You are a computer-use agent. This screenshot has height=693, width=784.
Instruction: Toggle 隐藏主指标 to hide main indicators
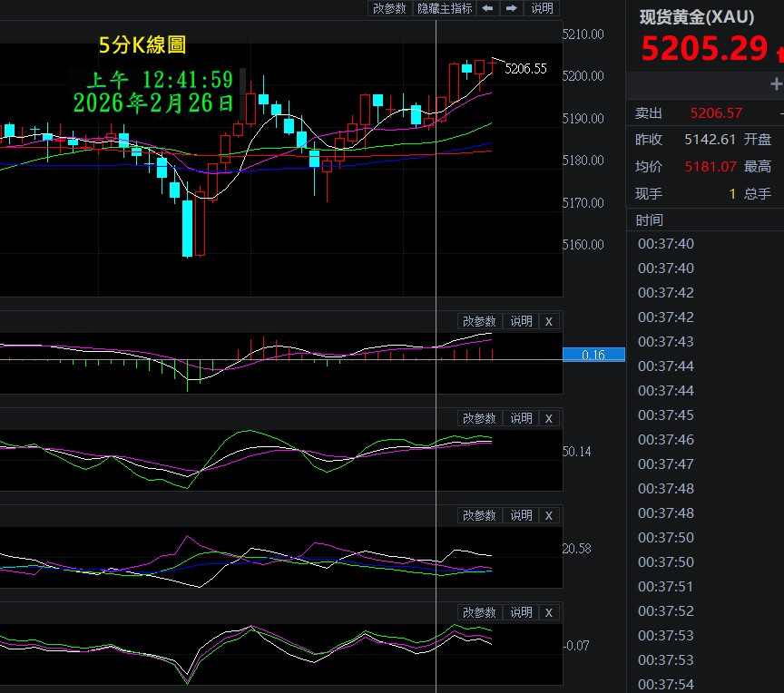(445, 8)
